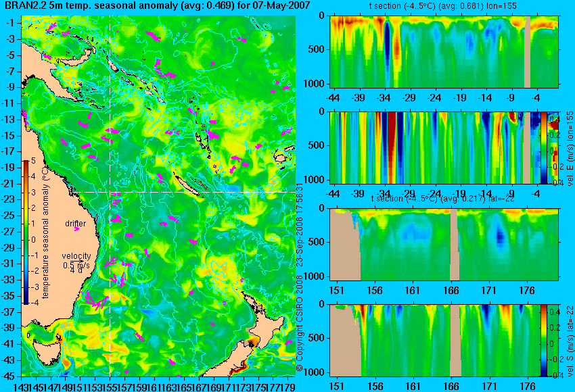Click the vel. E color scale bar
575x392 pixels.
click(544, 147)
